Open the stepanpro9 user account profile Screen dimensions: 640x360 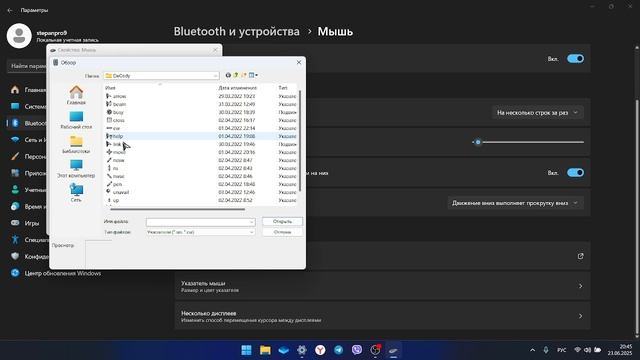(x=53, y=36)
